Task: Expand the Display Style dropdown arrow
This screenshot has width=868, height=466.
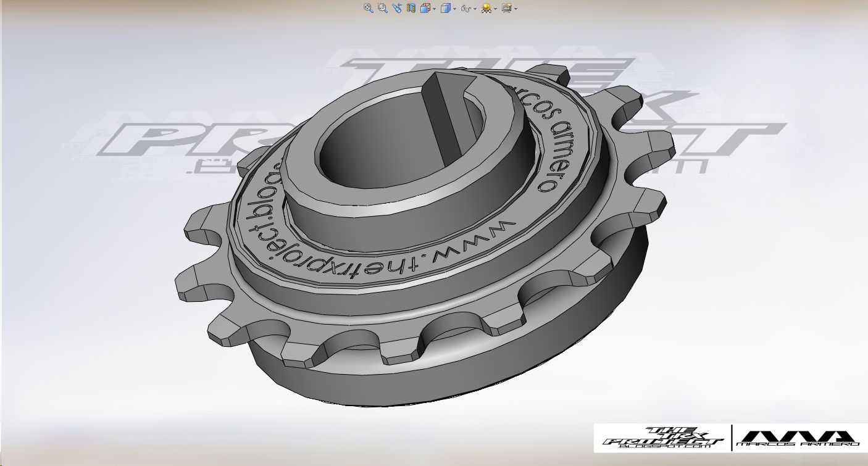Action: (x=455, y=9)
